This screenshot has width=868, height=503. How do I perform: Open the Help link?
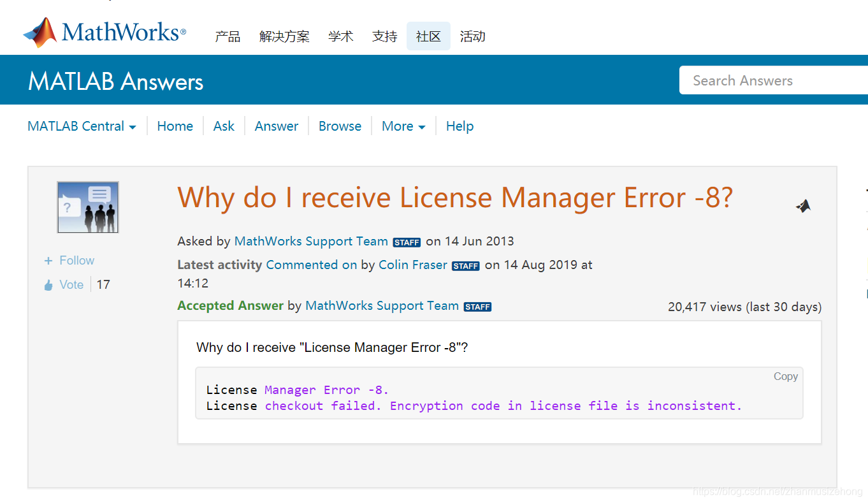click(459, 126)
